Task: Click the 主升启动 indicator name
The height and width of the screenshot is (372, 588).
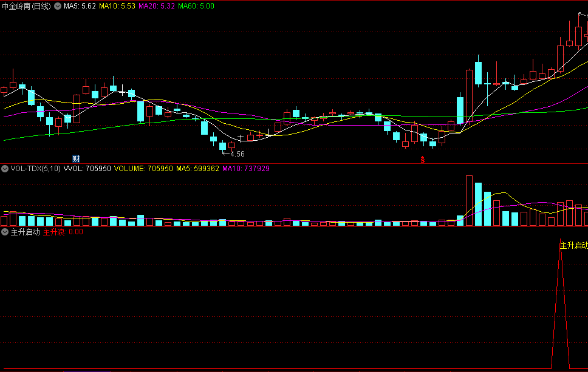Action: tap(25, 232)
